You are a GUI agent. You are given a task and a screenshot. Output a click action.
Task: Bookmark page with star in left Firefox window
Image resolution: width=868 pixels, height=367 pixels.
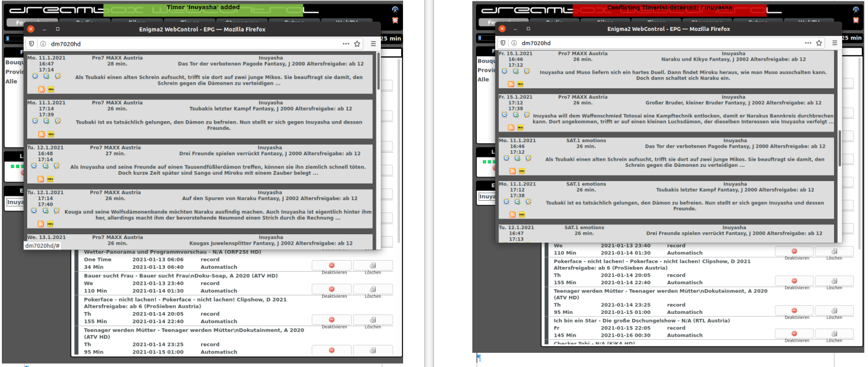click(357, 44)
